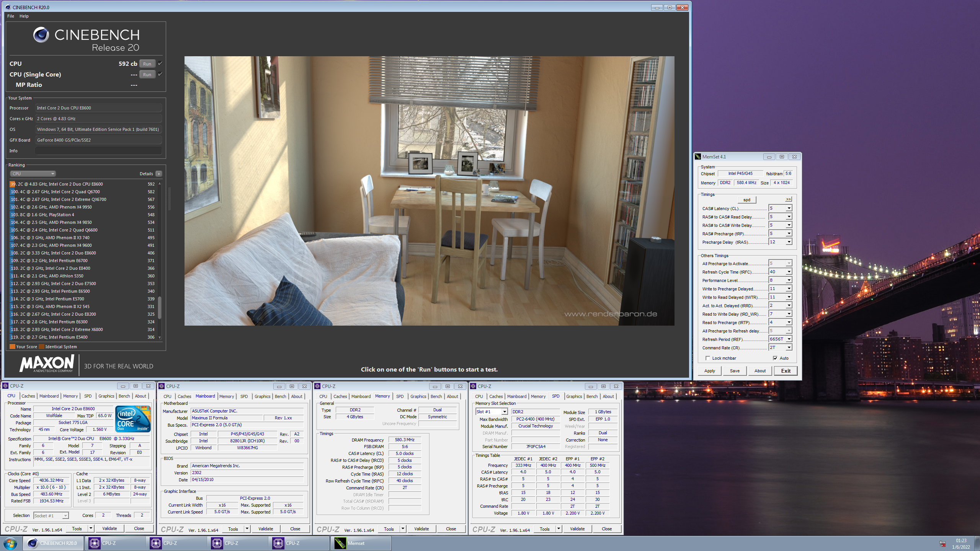Open File menu in Cinebench
Screen dimensions: 980x551
[11, 16]
